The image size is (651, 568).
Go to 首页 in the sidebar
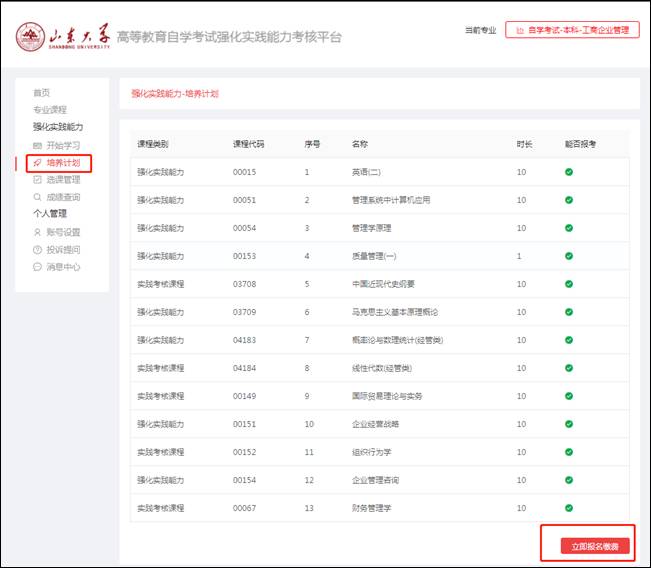pos(41,93)
